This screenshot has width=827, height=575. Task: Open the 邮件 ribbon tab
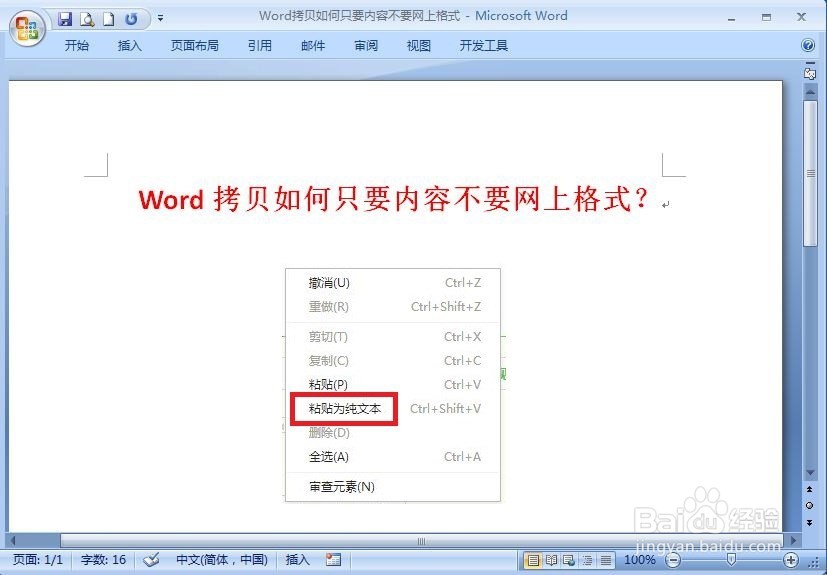(313, 46)
